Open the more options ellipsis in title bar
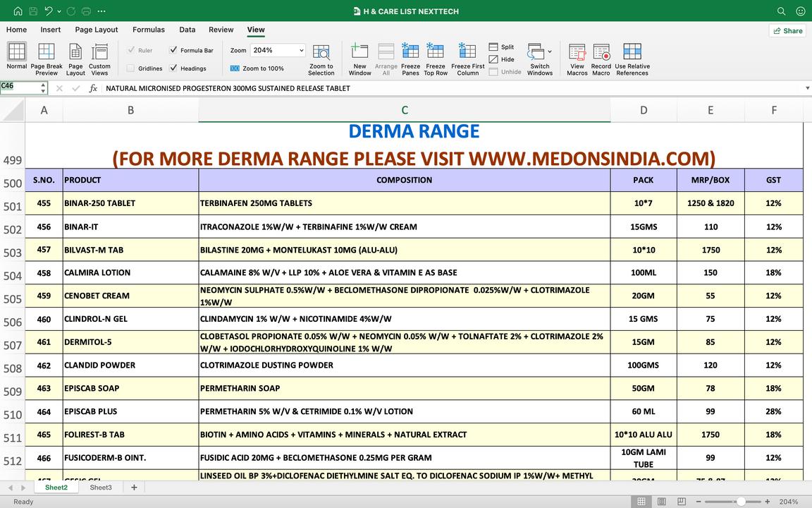Viewport: 812px width, 508px height. tap(101, 11)
